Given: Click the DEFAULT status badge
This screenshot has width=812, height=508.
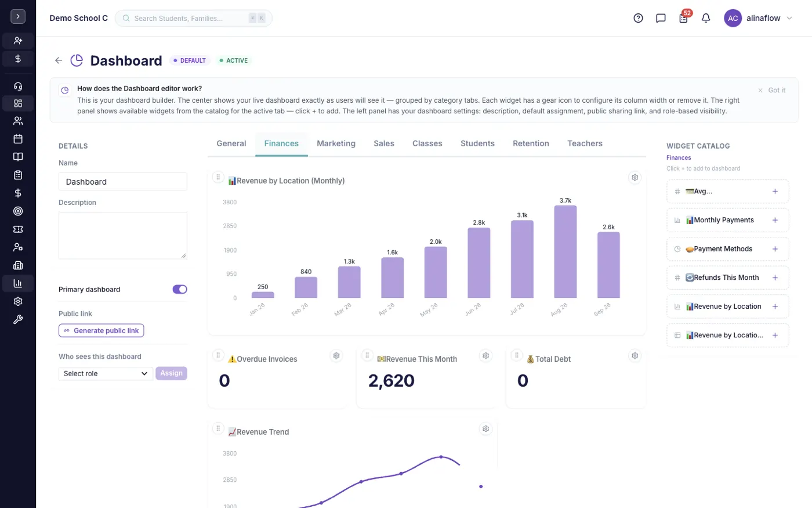Looking at the screenshot, I should [x=190, y=60].
